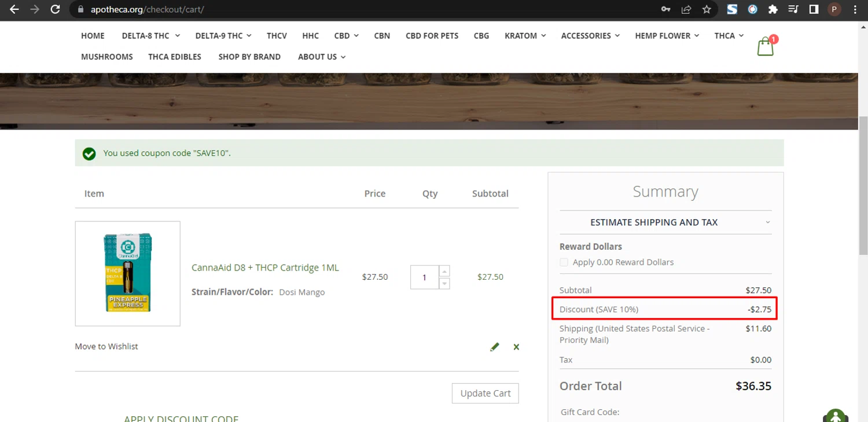Open THCA dropdown menu
The image size is (868, 422).
[x=729, y=36]
